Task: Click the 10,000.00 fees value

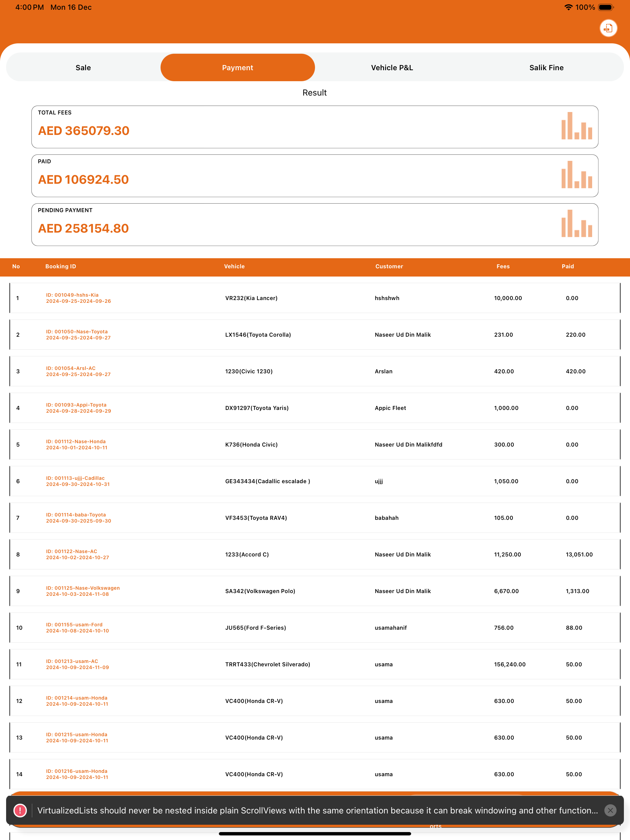Action: (x=508, y=298)
